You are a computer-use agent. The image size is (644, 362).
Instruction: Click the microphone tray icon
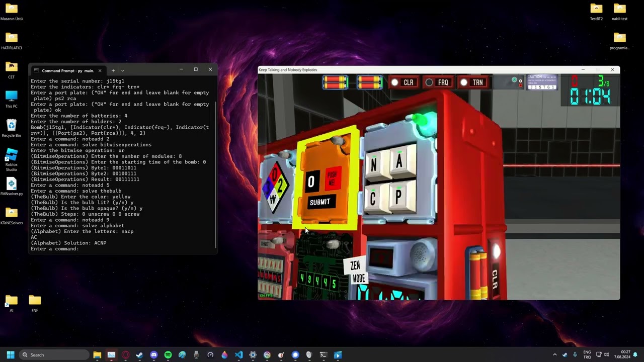(x=575, y=355)
